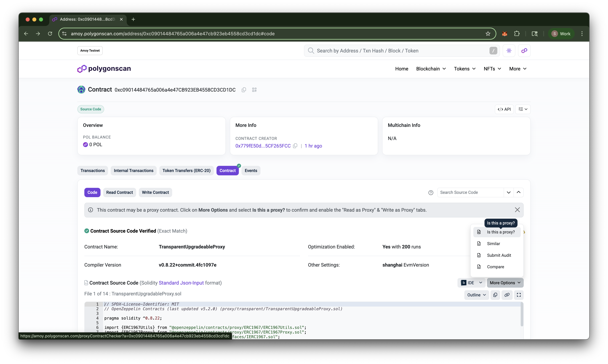
Task: Open Token Transfers (ERC-20) tab
Action: tap(186, 171)
